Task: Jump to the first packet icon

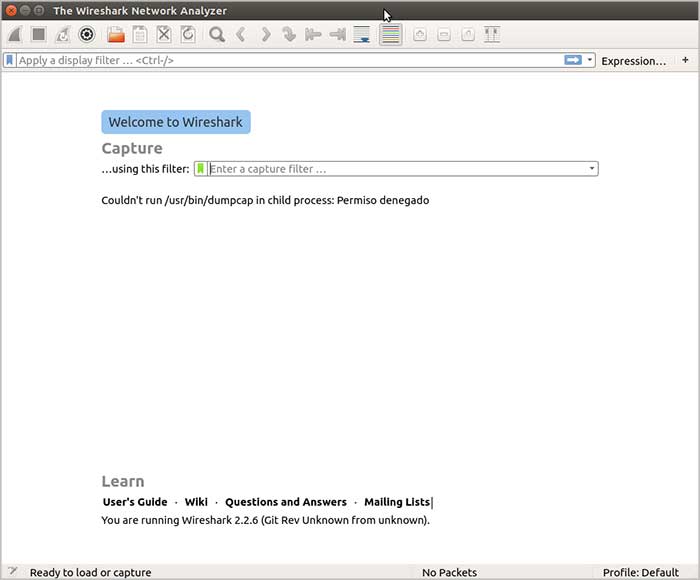Action: pyautogui.click(x=313, y=34)
